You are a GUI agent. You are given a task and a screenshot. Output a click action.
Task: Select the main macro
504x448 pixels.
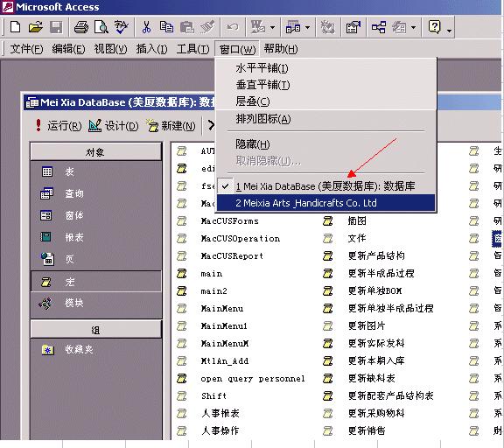tap(211, 274)
